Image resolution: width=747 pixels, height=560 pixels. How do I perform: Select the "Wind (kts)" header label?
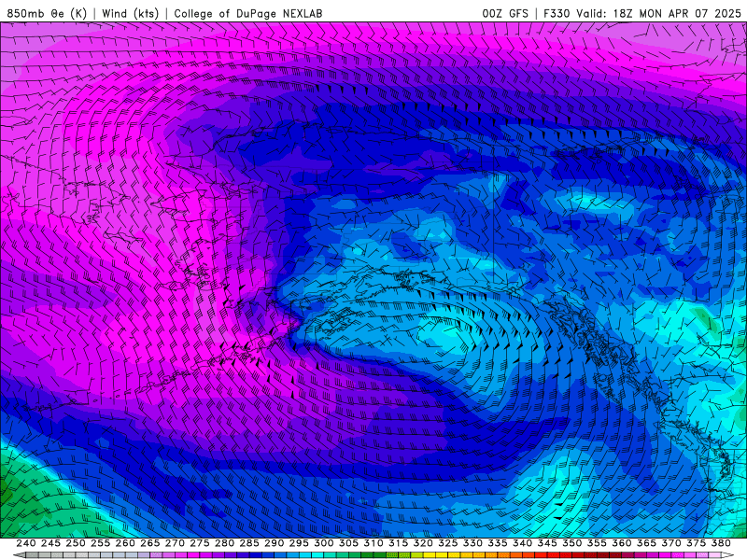coord(130,13)
